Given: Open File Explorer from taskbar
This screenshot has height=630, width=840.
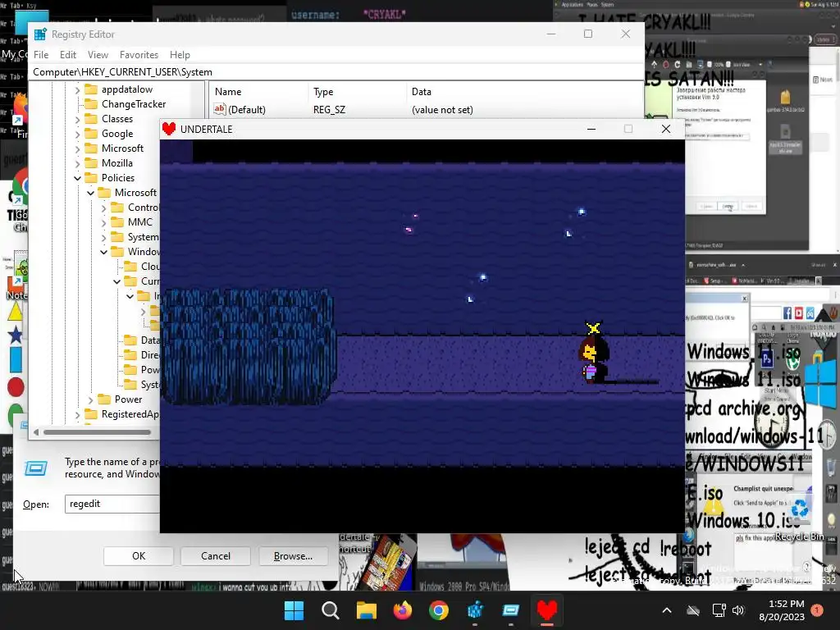Looking at the screenshot, I should [367, 610].
